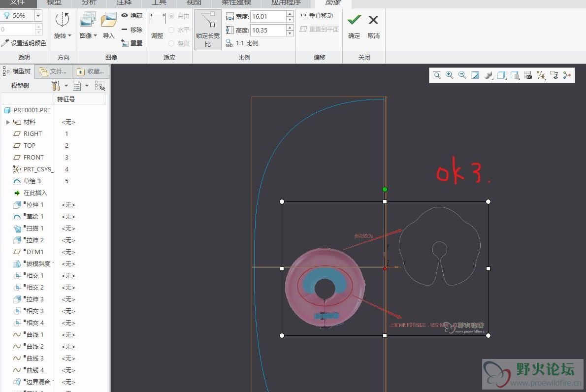Click the Zoom In magnifier icon

coord(449,75)
